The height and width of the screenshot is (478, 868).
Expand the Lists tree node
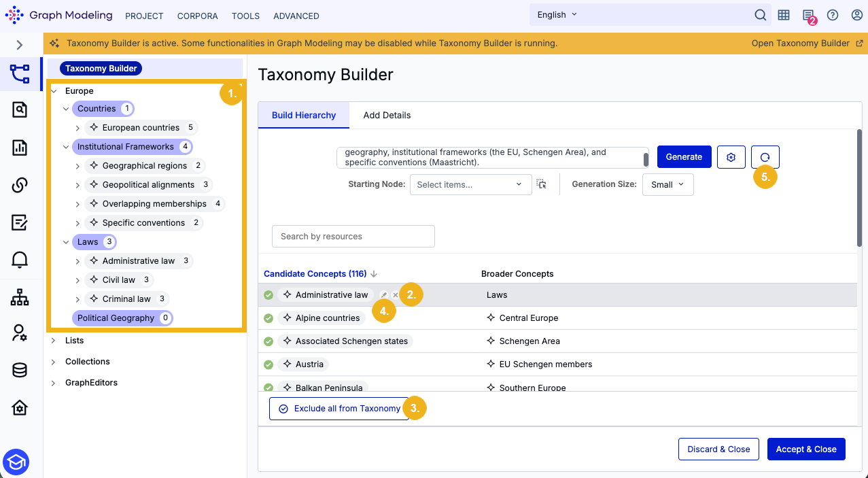click(54, 341)
